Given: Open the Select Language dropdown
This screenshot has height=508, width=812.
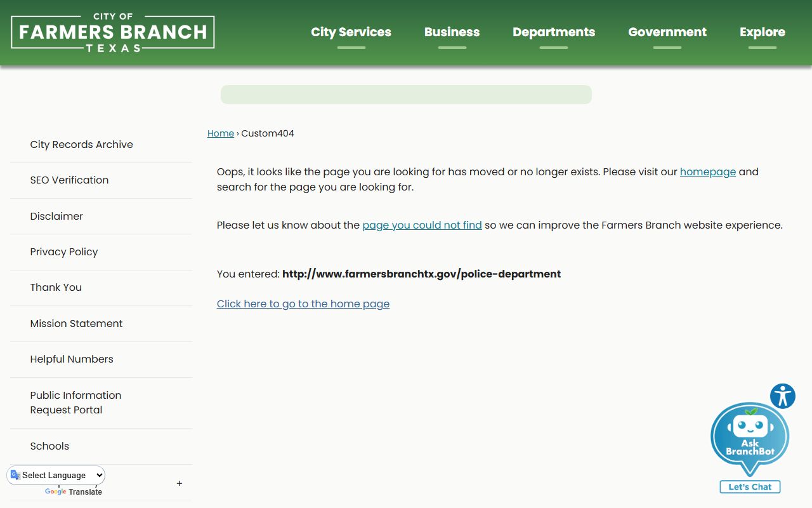Looking at the screenshot, I should [56, 475].
